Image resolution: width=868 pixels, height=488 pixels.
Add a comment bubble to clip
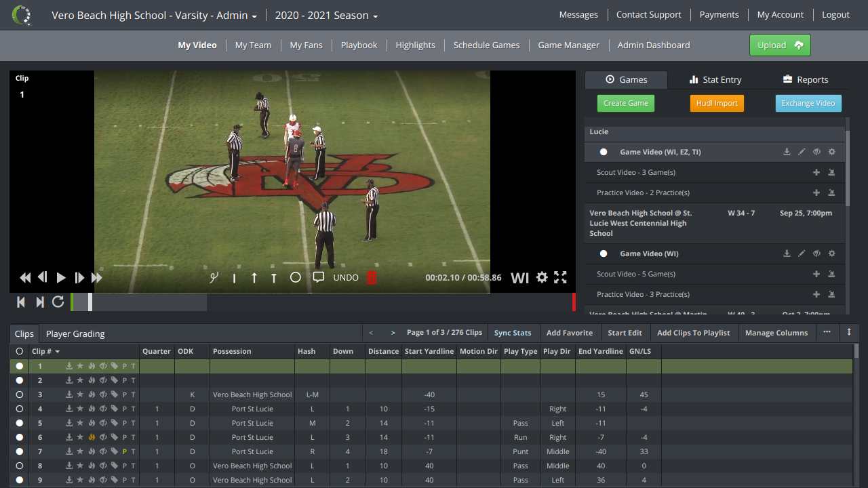(x=318, y=277)
